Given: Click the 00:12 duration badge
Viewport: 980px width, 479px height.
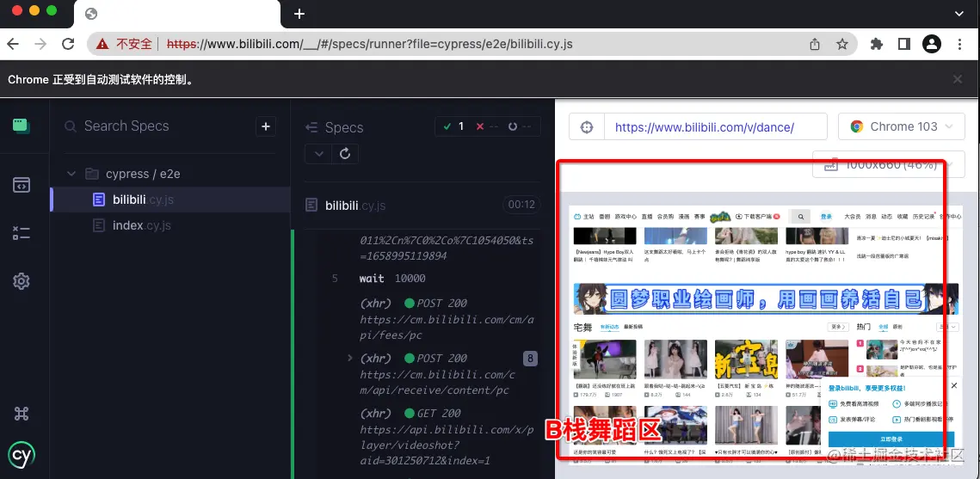Looking at the screenshot, I should pos(521,205).
